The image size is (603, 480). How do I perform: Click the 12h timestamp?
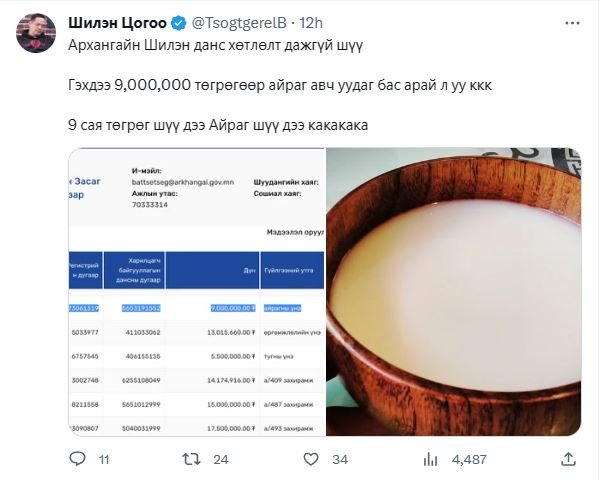click(311, 23)
